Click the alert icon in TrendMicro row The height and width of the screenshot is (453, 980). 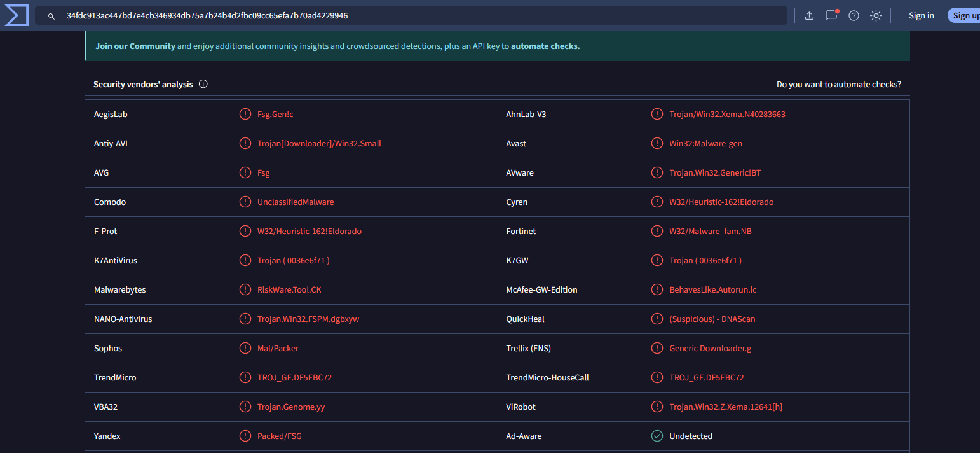[x=245, y=377]
